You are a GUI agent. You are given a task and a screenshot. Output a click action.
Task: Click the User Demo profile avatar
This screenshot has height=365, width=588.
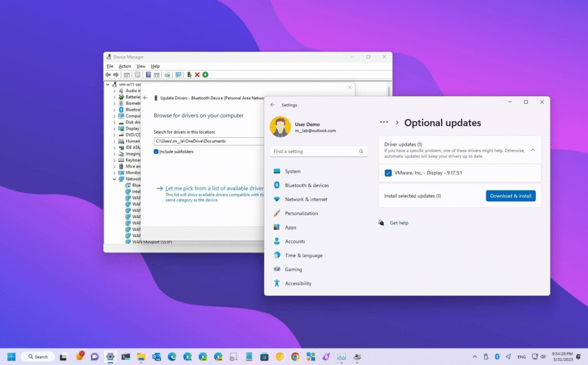point(280,127)
